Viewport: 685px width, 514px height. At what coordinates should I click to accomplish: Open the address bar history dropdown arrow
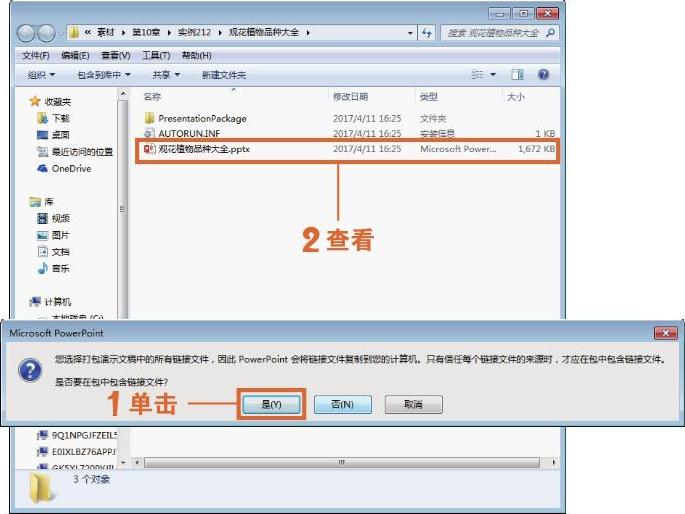pyautogui.click(x=410, y=33)
